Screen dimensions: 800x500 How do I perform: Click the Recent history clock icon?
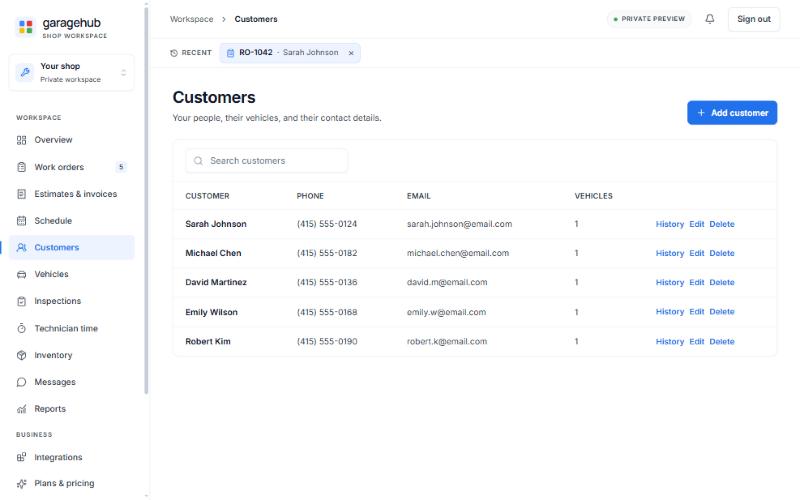[x=174, y=53]
